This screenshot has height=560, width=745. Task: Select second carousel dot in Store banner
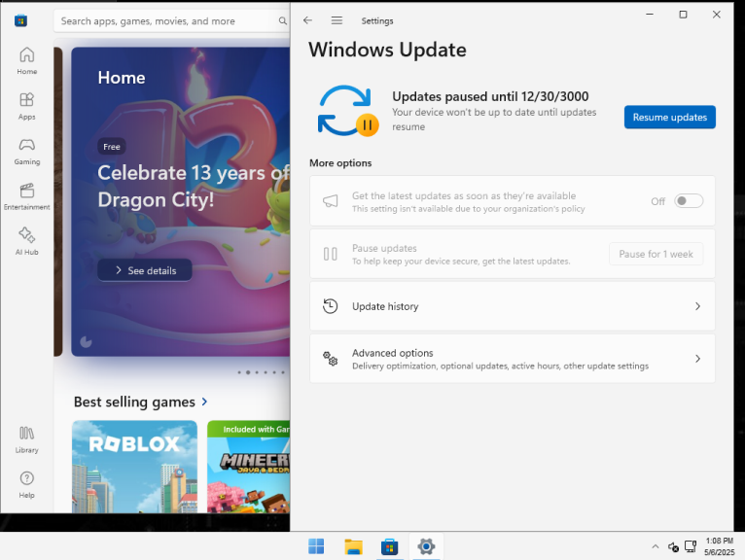pyautogui.click(x=248, y=372)
